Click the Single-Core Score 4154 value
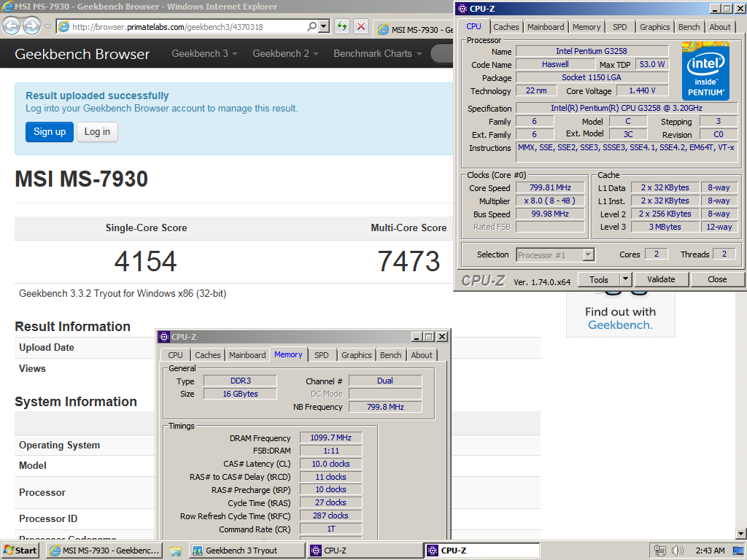747x560 pixels. [146, 262]
